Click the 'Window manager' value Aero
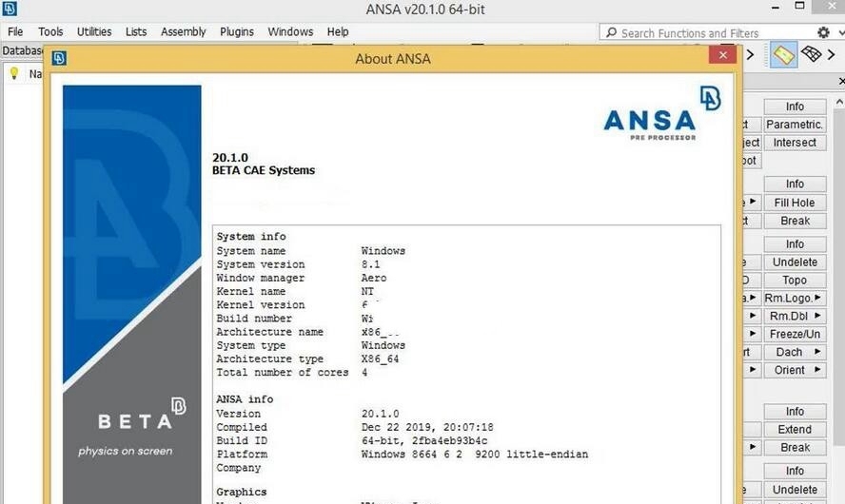This screenshot has height=504, width=845. [374, 278]
